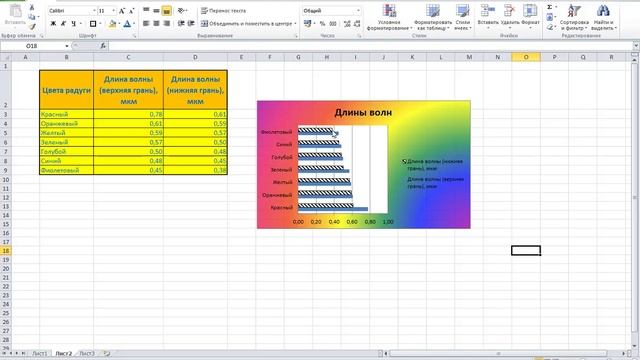
Task: Click the Insert Function fx icon
Action: pyautogui.click(x=103, y=46)
